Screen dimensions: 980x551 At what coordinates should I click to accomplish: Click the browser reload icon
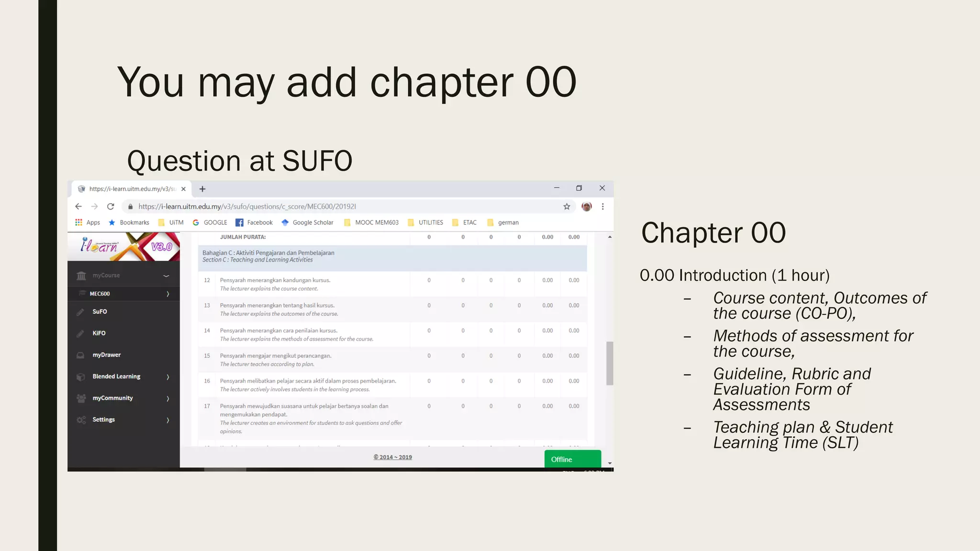(x=111, y=207)
